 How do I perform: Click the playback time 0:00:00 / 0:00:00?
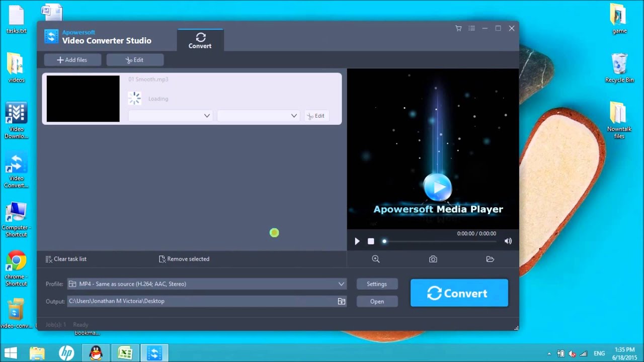pyautogui.click(x=476, y=234)
